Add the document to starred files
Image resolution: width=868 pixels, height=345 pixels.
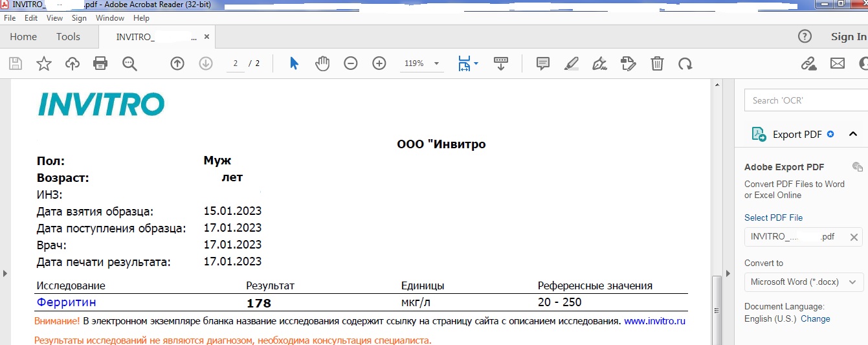(43, 63)
